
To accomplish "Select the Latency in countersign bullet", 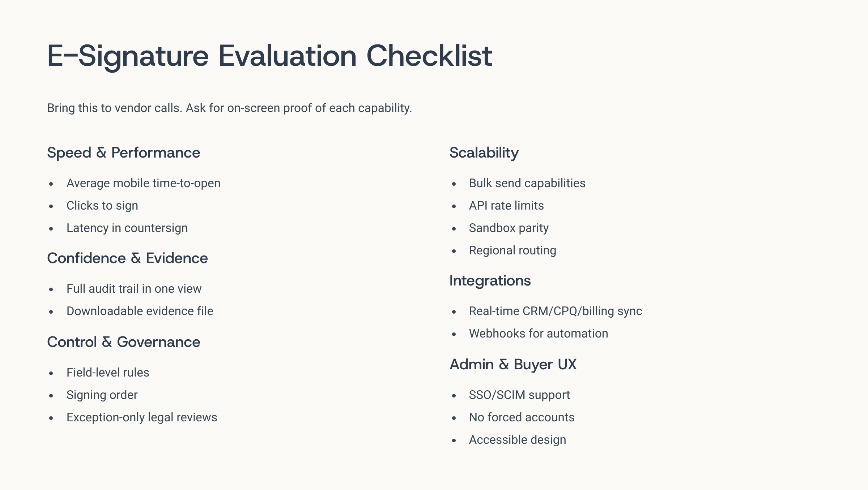I will pyautogui.click(x=127, y=228).
